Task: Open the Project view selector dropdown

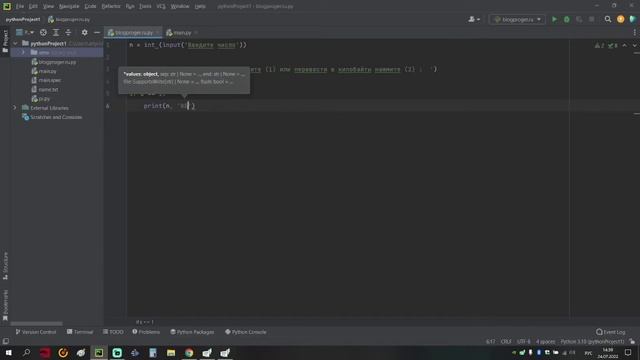Action: point(24,32)
